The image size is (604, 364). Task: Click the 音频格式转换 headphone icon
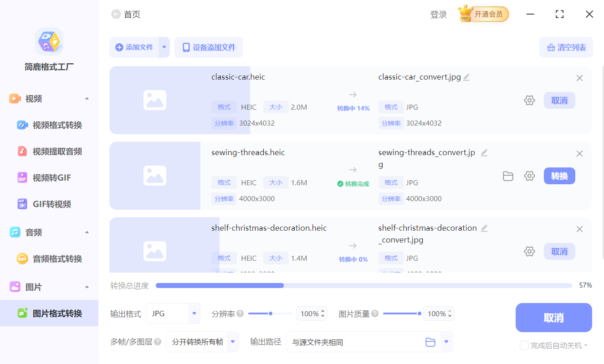click(x=22, y=259)
